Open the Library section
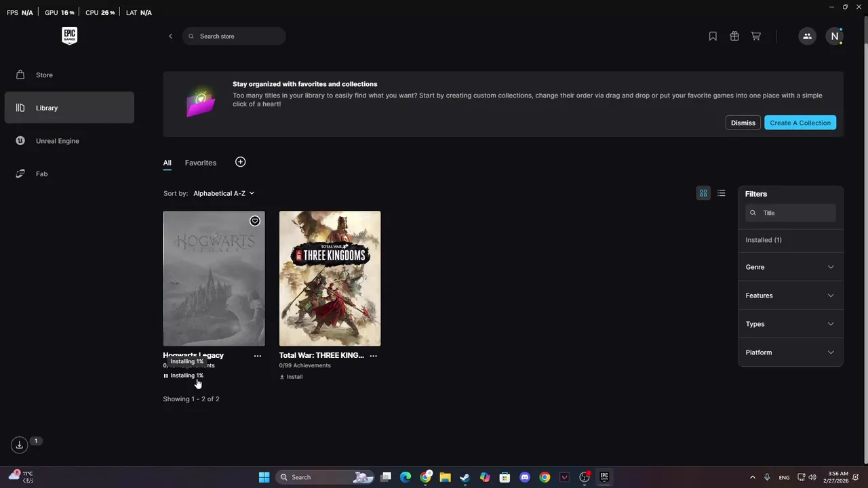Screen dimensions: 868x488 pyautogui.click(x=69, y=108)
